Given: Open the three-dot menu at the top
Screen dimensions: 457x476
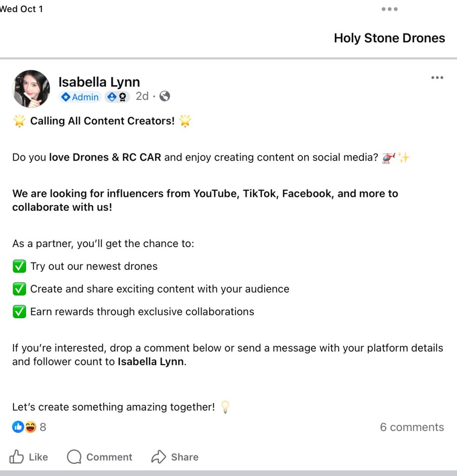Looking at the screenshot, I should click(x=389, y=9).
